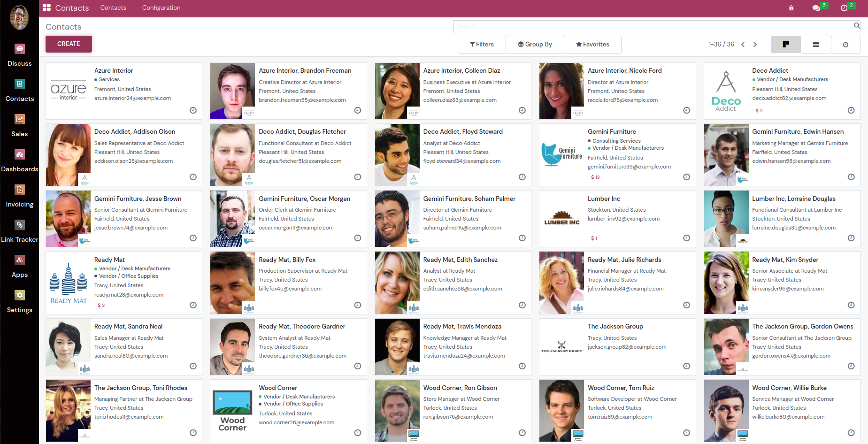The height and width of the screenshot is (444, 868).
Task: Open the debug bug icon
Action: pyautogui.click(x=791, y=8)
